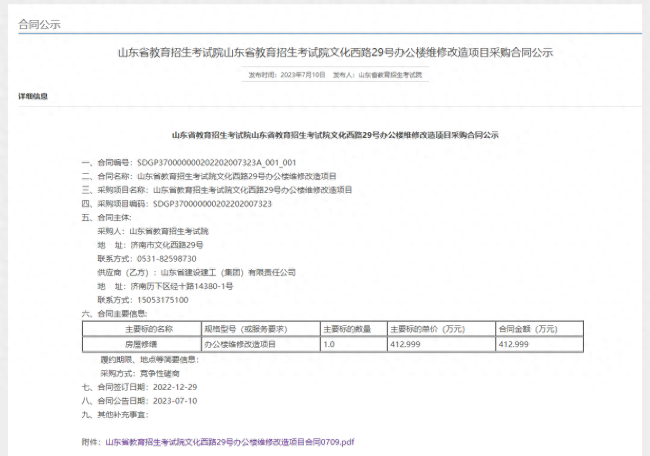This screenshot has width=650, height=456.
Task: Select the 详细信息 section tab
Action: [x=32, y=96]
